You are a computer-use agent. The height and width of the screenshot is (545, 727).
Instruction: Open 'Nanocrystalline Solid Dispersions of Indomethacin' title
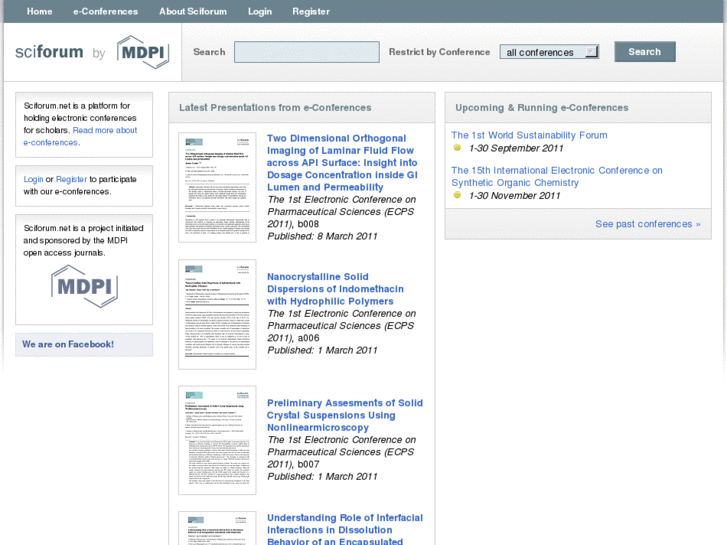[x=335, y=289]
